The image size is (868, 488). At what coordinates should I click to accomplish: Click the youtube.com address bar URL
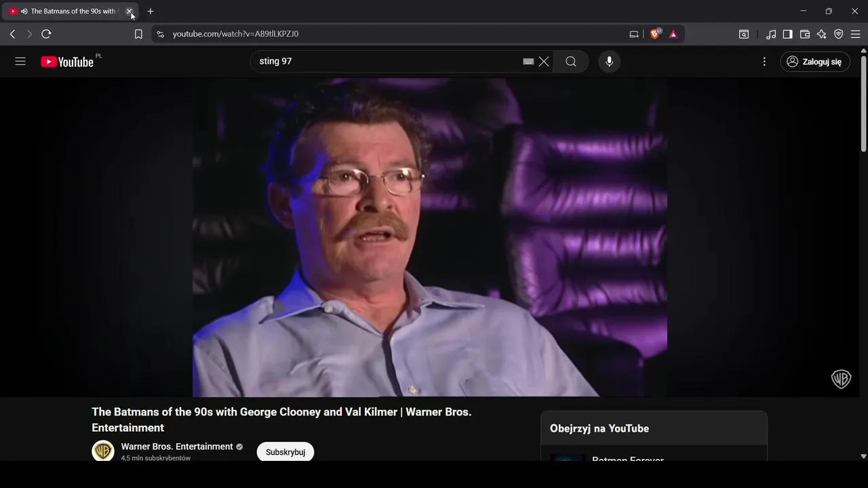point(235,34)
